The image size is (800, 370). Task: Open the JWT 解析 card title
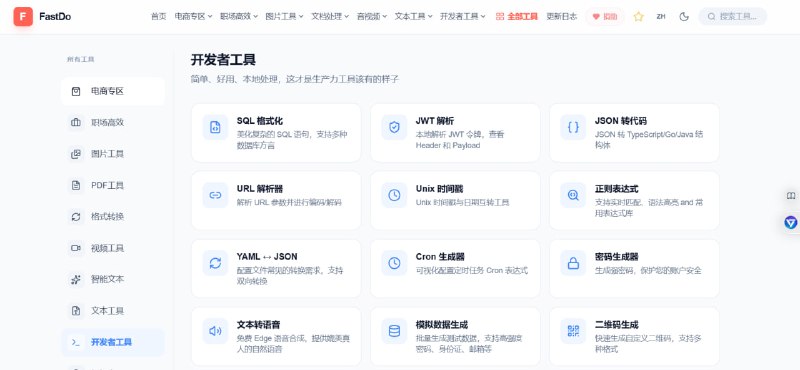[x=435, y=121]
